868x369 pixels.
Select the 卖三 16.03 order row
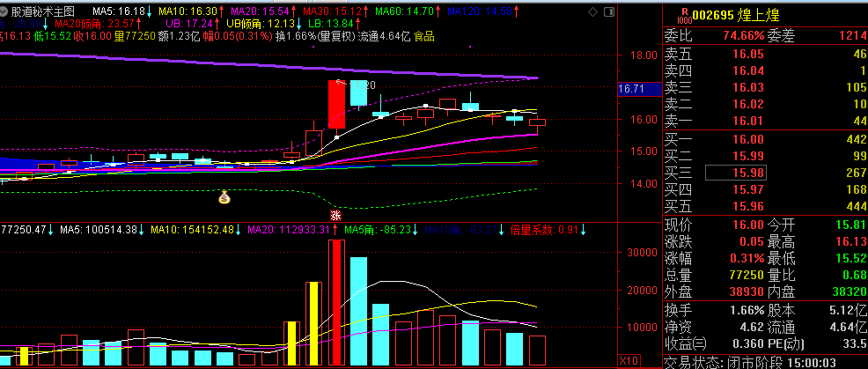point(765,87)
